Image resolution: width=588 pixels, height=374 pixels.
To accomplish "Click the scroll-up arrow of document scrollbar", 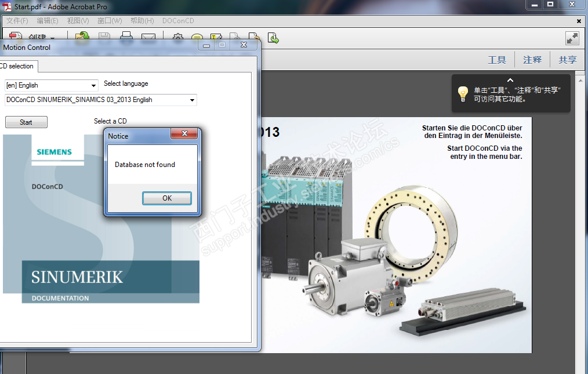I will 580,80.
